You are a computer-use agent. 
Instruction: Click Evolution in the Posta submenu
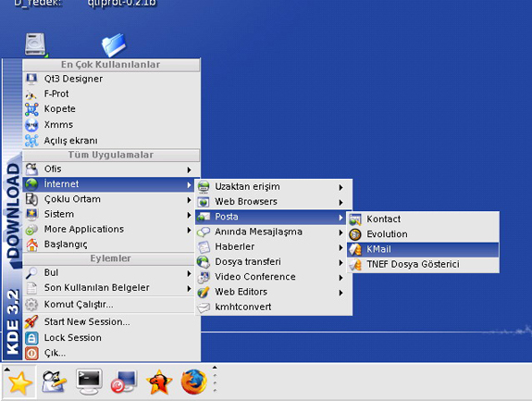point(423,234)
